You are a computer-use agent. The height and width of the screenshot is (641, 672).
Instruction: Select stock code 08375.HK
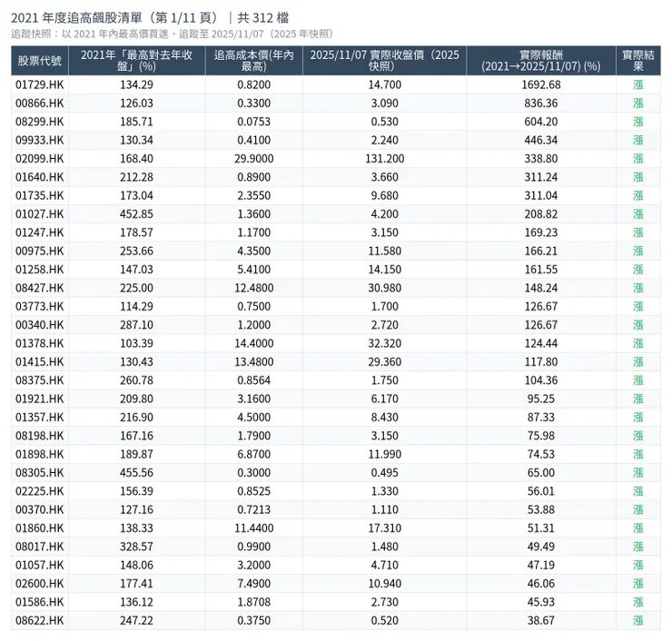(39, 380)
